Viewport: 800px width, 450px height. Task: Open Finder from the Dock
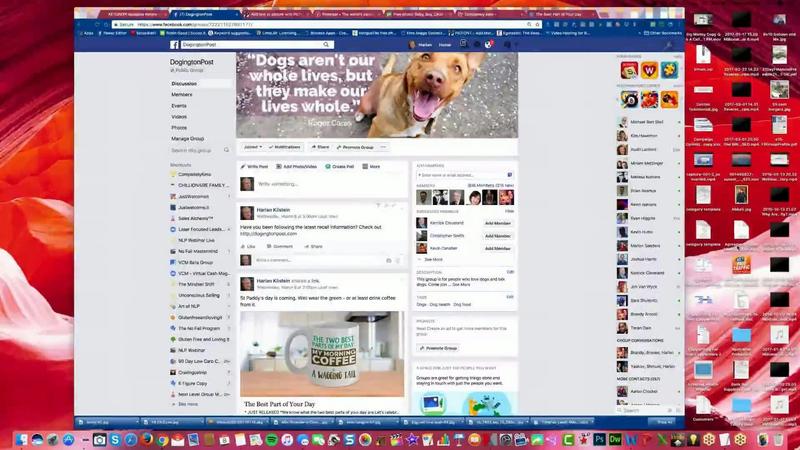(21, 439)
